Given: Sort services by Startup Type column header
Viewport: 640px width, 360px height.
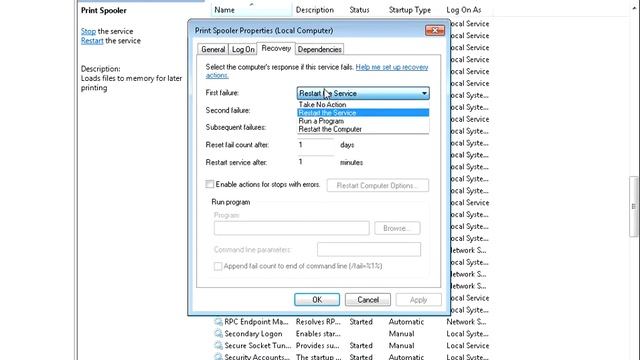Looking at the screenshot, I should 410,10.
